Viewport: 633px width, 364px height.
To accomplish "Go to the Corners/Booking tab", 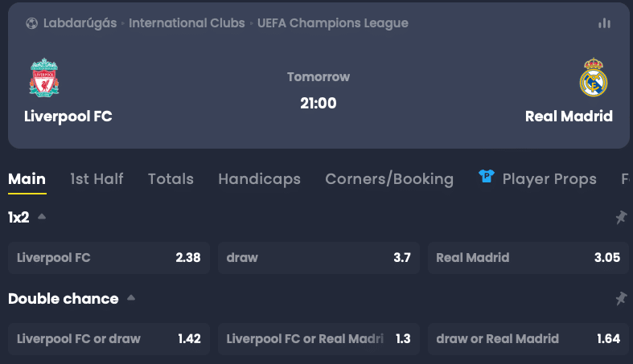I will point(389,179).
